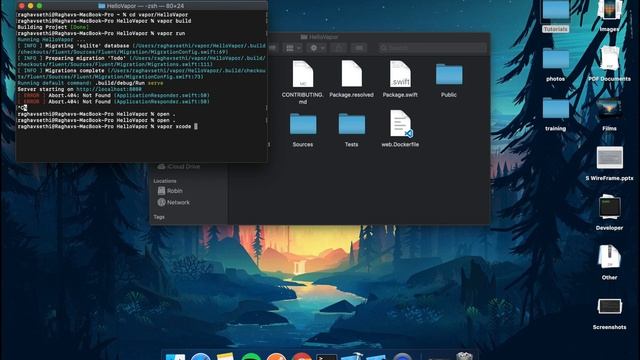640x360 pixels.
Task: Open the CONTRIBUTING.md file in Finder
Action: pyautogui.click(x=303, y=74)
